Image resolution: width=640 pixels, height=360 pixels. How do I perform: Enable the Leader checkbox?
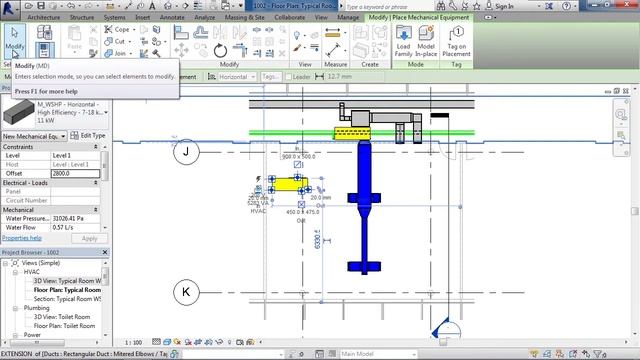[288, 77]
